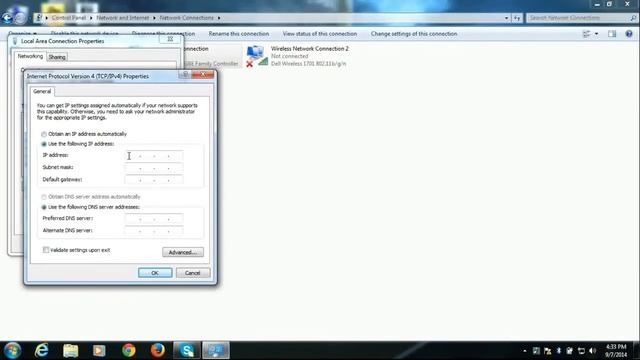Expand arrow after Control Panel breadcrumb
The image size is (640, 360).
pyautogui.click(x=91, y=18)
